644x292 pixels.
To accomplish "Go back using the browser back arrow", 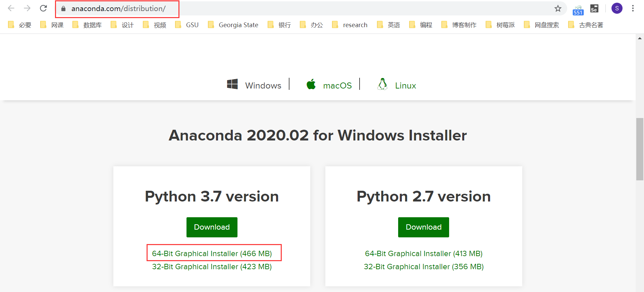I will (x=11, y=8).
